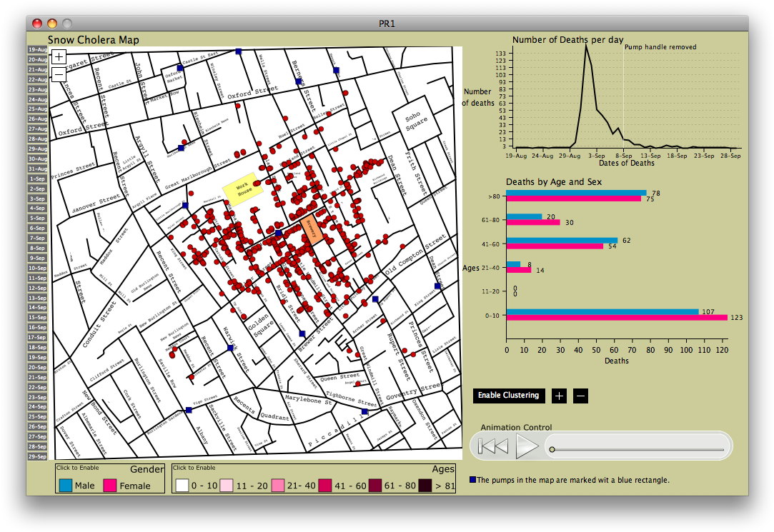Screen dimensions: 774x532
Task: Click the map zoom out minus icon
Action: 59,74
